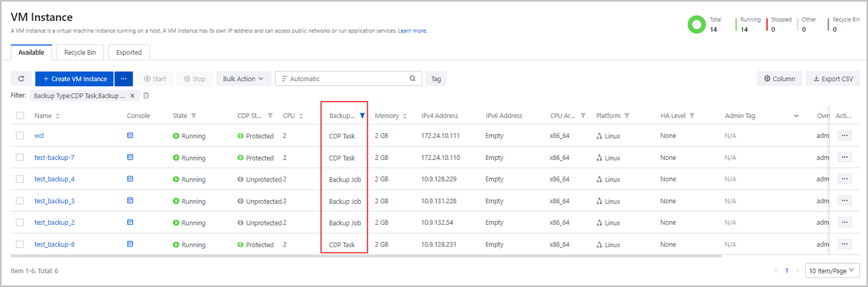Follow the Learn more link

tap(412, 31)
